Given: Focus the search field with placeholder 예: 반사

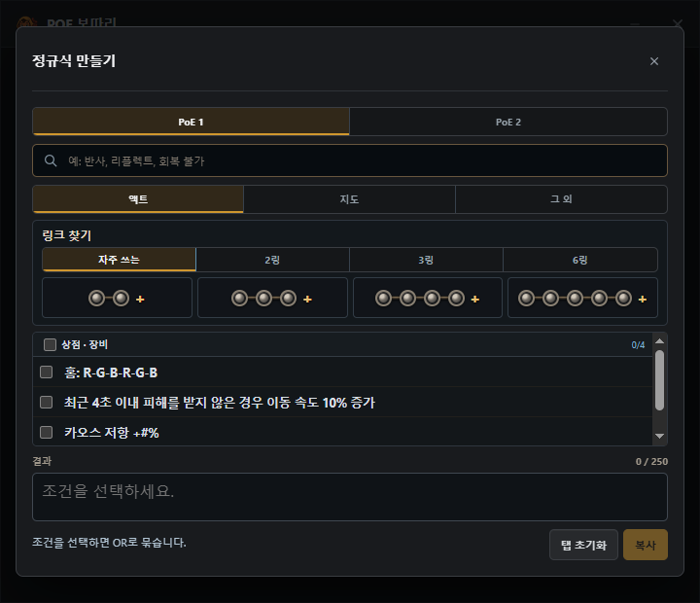Looking at the screenshot, I should click(350, 160).
